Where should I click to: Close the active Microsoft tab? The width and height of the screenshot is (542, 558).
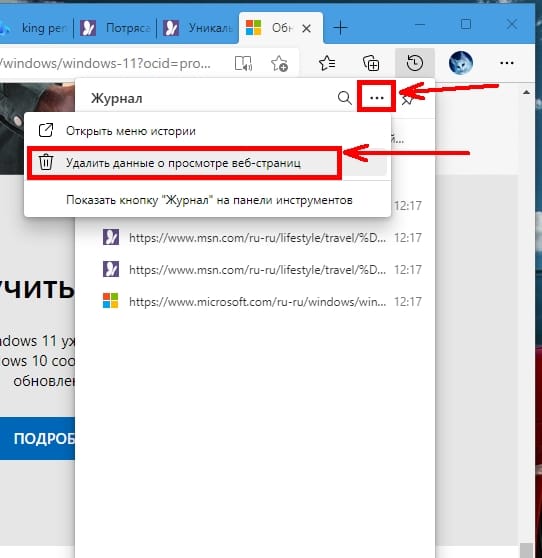coord(306,28)
